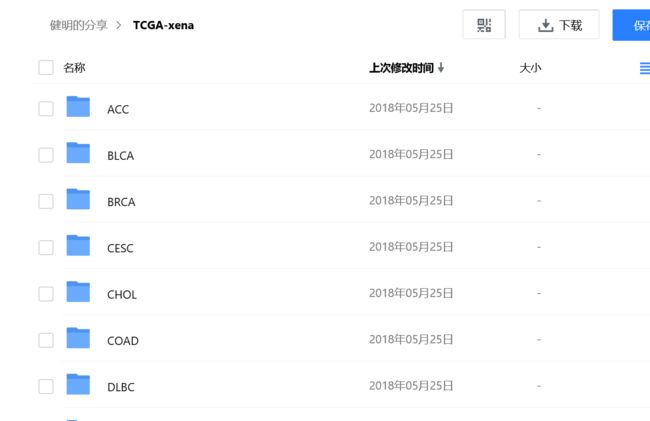
Task: Toggle the select-all checkbox beside 名称
Action: coord(46,68)
